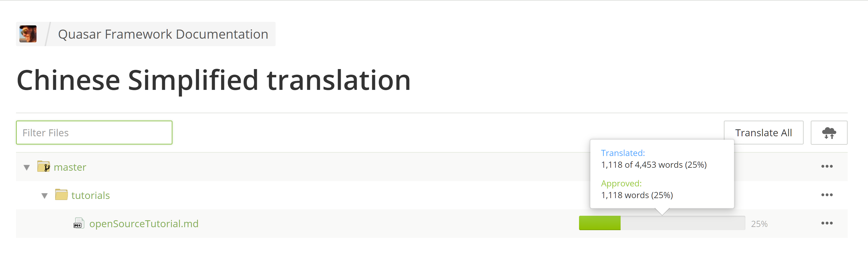The image size is (868, 264).
Task: Click the markdown file icon
Action: pos(79,223)
